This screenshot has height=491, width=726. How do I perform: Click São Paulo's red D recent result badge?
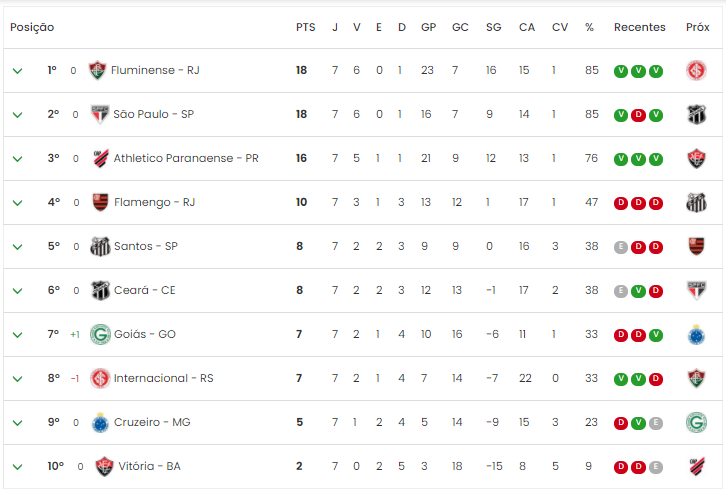[638, 115]
